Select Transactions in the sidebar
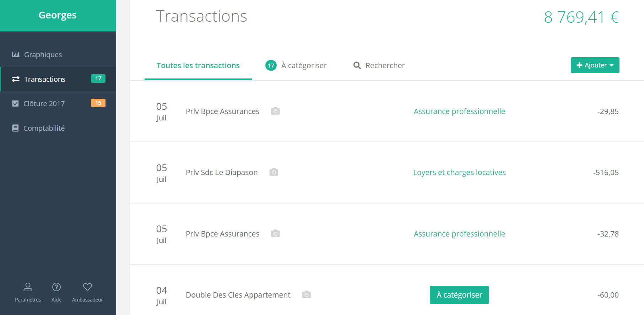The height and width of the screenshot is (315, 644). pyautogui.click(x=58, y=79)
